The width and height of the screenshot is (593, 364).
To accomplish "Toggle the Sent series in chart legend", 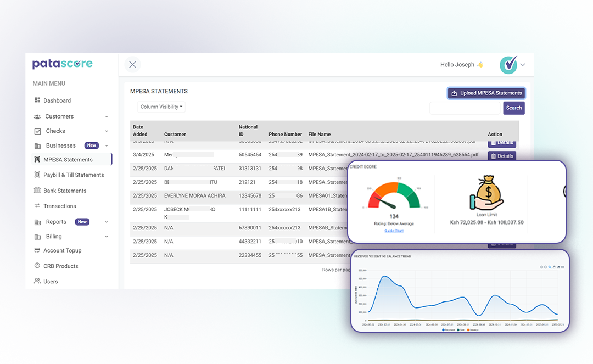I will 461,330.
